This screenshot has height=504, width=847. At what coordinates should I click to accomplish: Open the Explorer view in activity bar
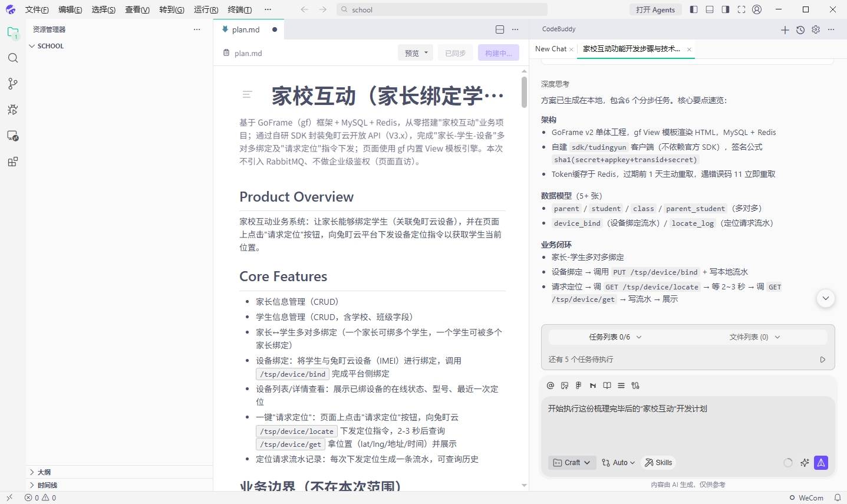(x=12, y=32)
